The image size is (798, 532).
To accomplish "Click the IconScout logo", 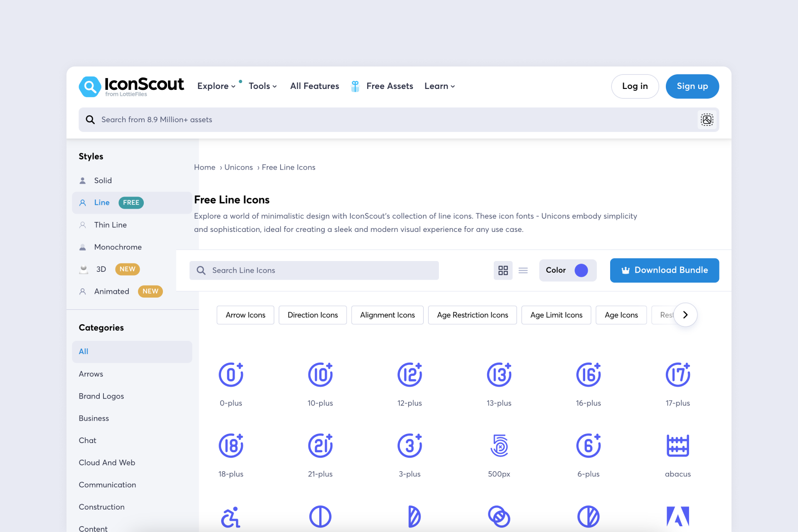I will [x=131, y=86].
